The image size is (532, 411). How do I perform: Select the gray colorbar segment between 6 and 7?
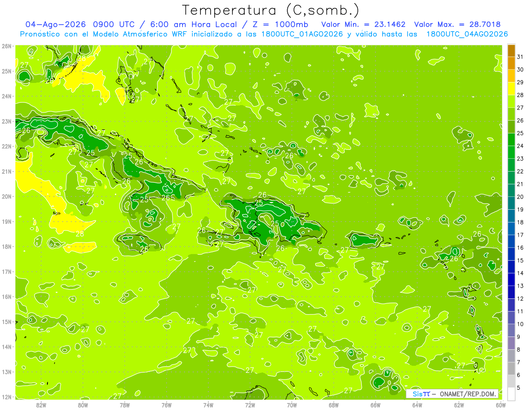point(511,368)
